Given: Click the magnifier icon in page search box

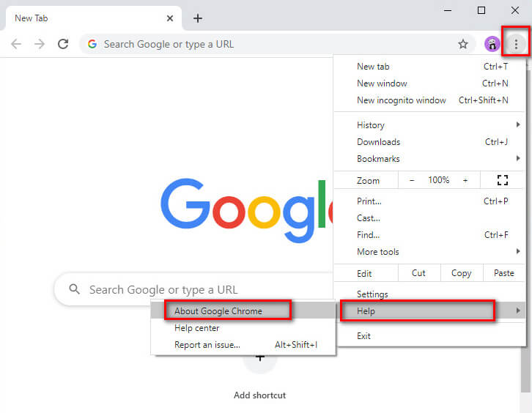Looking at the screenshot, I should point(74,289).
